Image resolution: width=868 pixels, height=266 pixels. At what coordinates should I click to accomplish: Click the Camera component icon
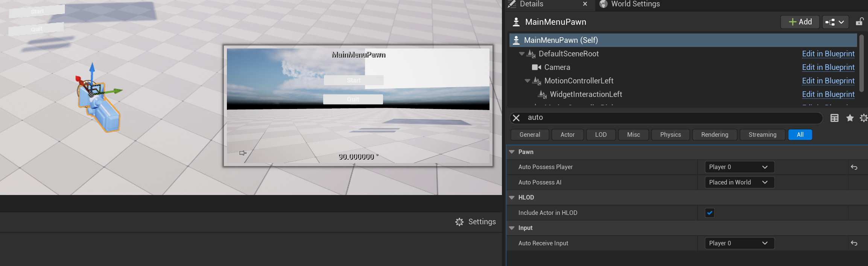point(537,67)
